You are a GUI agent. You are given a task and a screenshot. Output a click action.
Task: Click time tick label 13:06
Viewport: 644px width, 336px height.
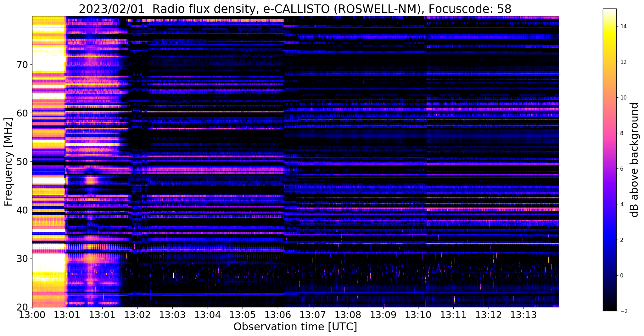click(278, 315)
